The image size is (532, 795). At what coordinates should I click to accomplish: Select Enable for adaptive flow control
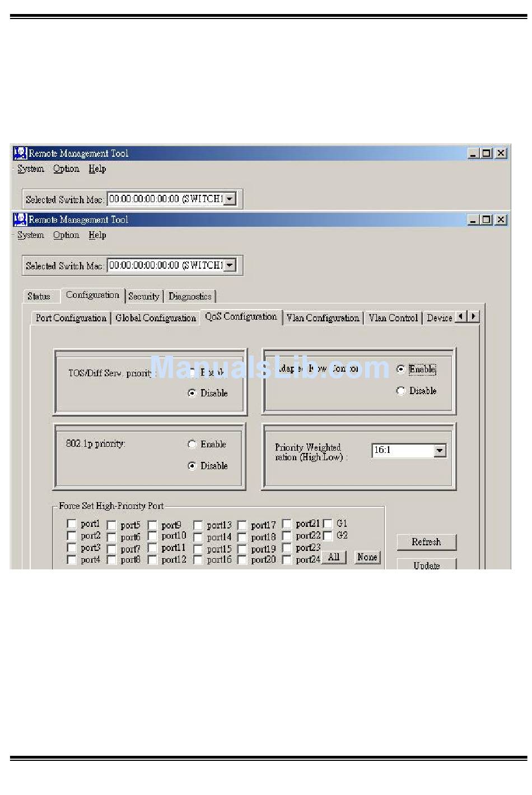coord(400,369)
